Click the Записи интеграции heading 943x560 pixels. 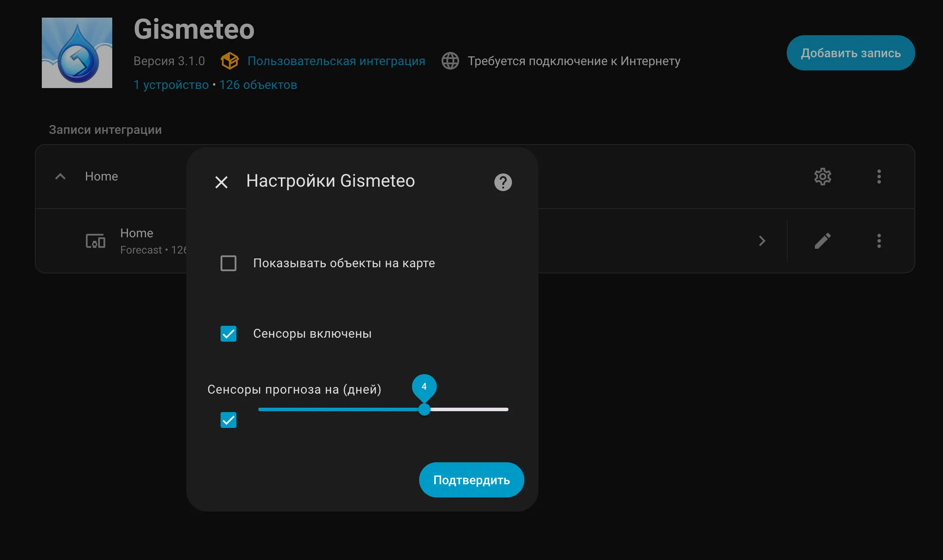click(x=105, y=130)
